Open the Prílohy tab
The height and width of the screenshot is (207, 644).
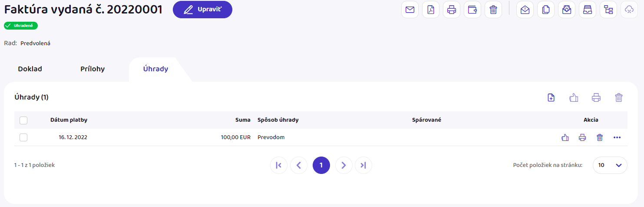click(x=92, y=69)
